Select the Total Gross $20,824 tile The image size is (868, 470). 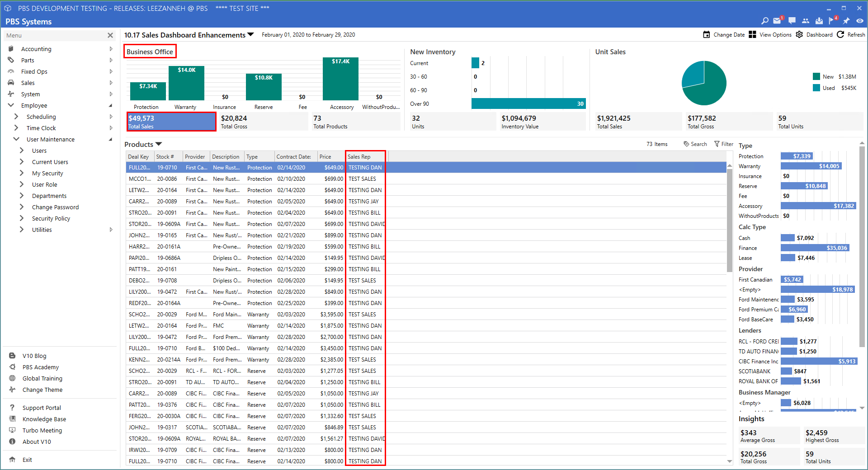click(263, 122)
